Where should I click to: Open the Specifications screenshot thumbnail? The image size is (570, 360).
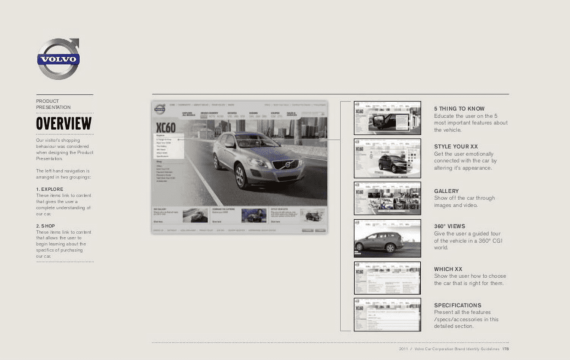387,315
